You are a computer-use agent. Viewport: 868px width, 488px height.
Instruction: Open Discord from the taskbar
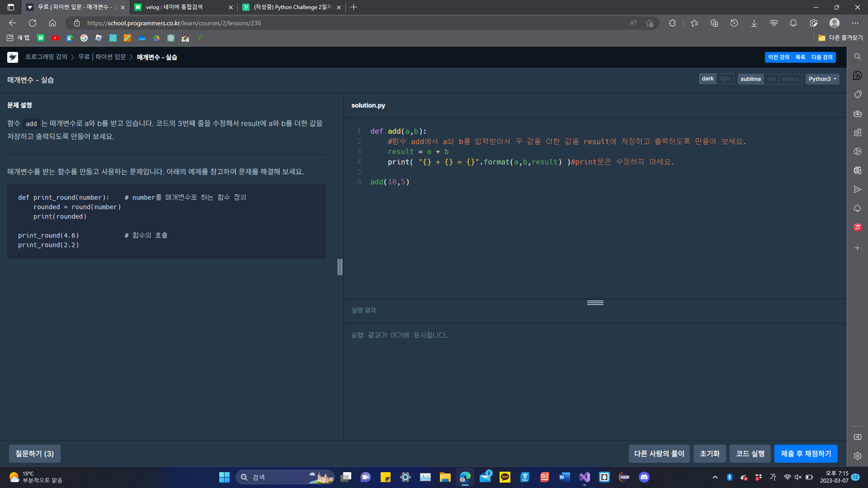point(644,477)
